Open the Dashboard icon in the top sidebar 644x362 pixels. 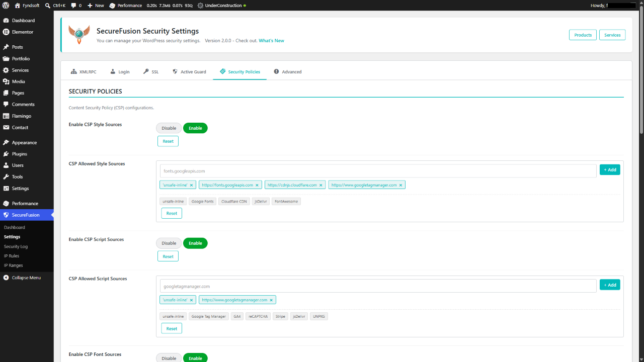click(6, 21)
